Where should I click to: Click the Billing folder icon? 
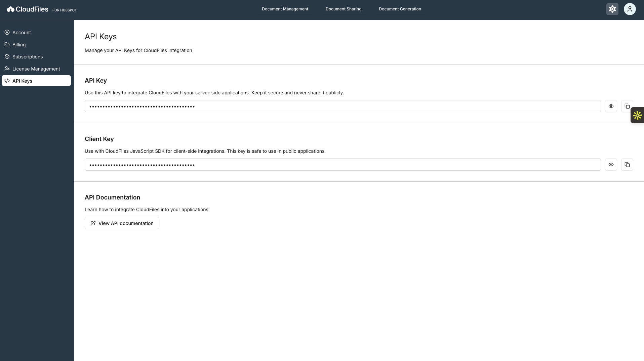pos(7,44)
